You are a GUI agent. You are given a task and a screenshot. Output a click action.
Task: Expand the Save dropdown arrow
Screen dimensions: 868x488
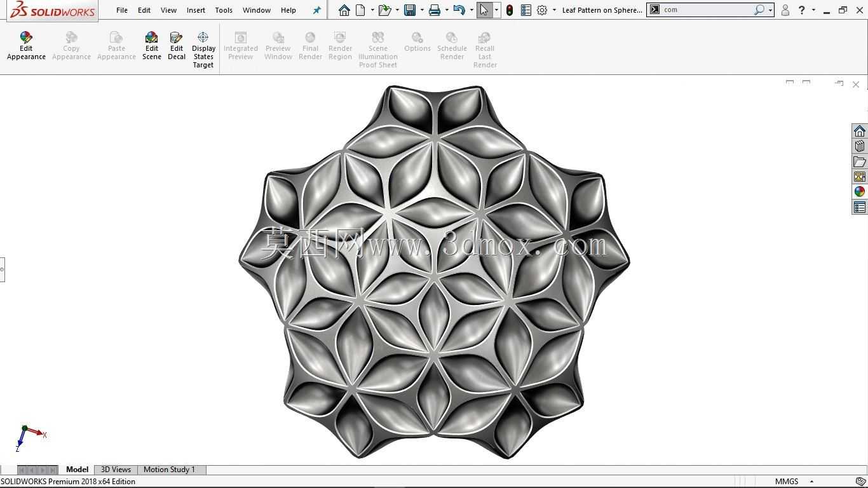point(422,10)
